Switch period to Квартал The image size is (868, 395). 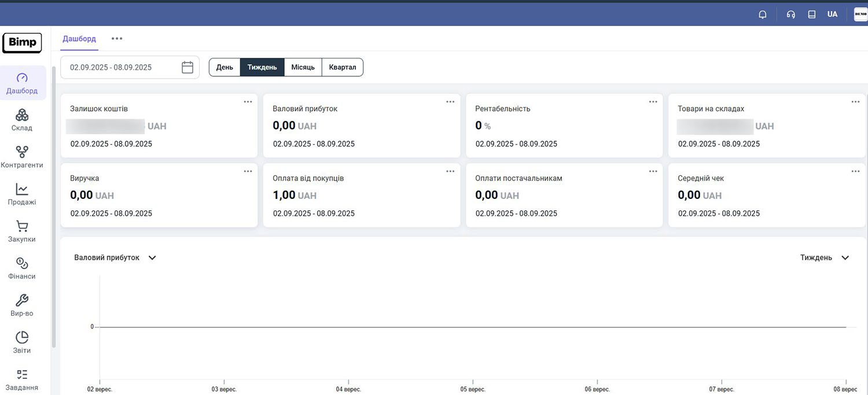click(343, 67)
